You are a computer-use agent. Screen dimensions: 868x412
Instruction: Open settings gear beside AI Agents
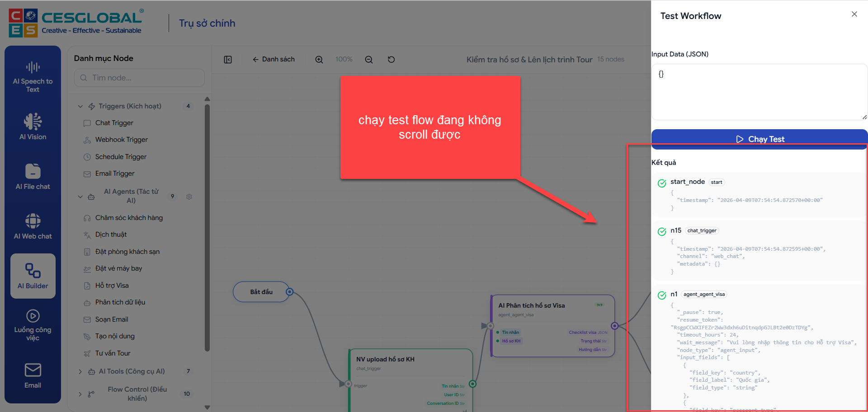click(x=189, y=197)
